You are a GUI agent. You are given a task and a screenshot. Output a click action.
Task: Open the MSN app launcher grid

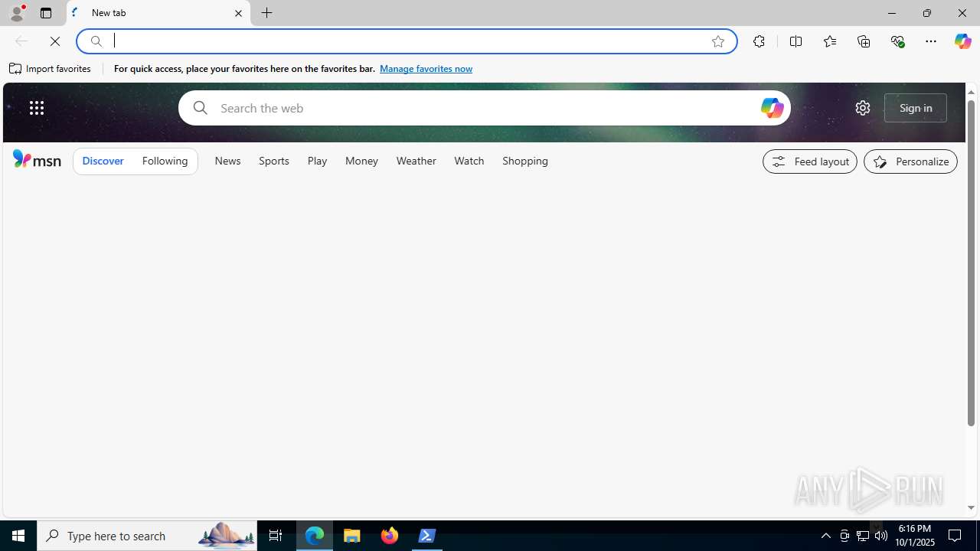[37, 108]
